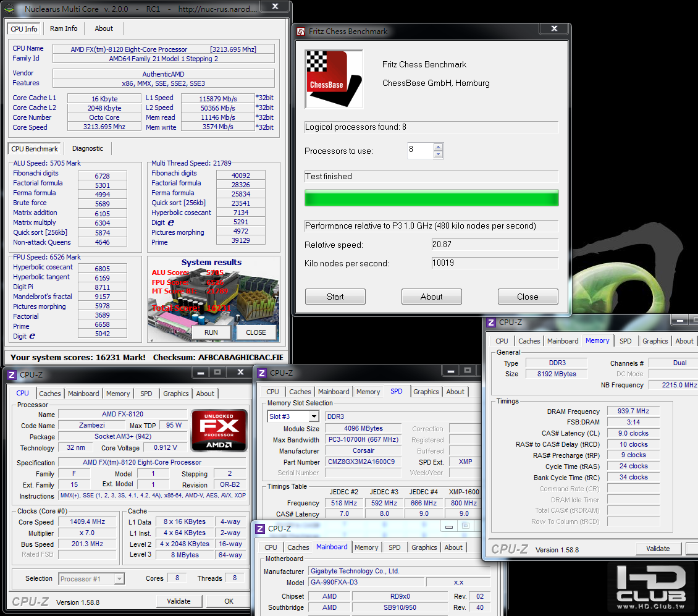Click the AMD FX processor logo in CPU-Z
This screenshot has height=616, width=698.
pos(219,430)
